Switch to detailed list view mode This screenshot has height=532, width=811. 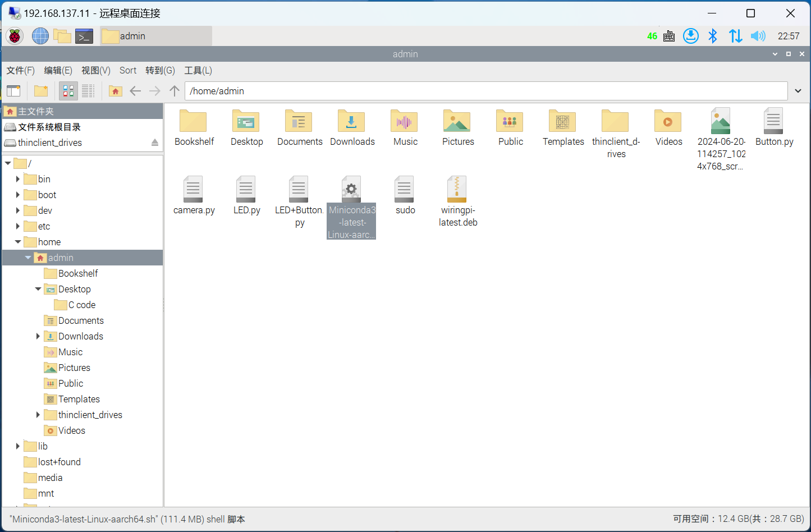[88, 91]
